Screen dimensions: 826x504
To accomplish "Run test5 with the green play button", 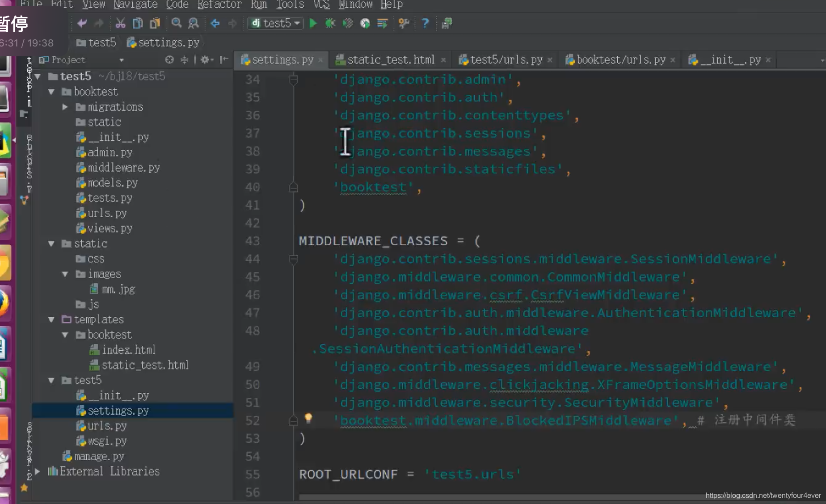I will pos(313,23).
